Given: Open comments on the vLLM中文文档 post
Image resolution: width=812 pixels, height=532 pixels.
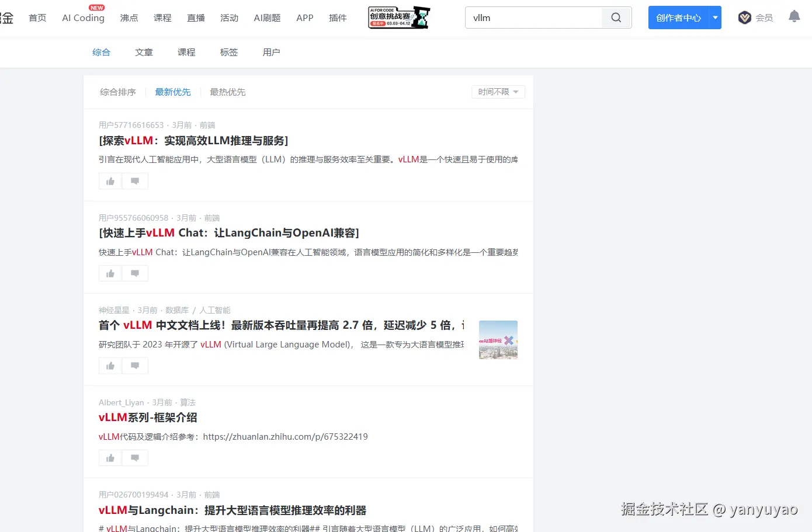Looking at the screenshot, I should (x=135, y=365).
